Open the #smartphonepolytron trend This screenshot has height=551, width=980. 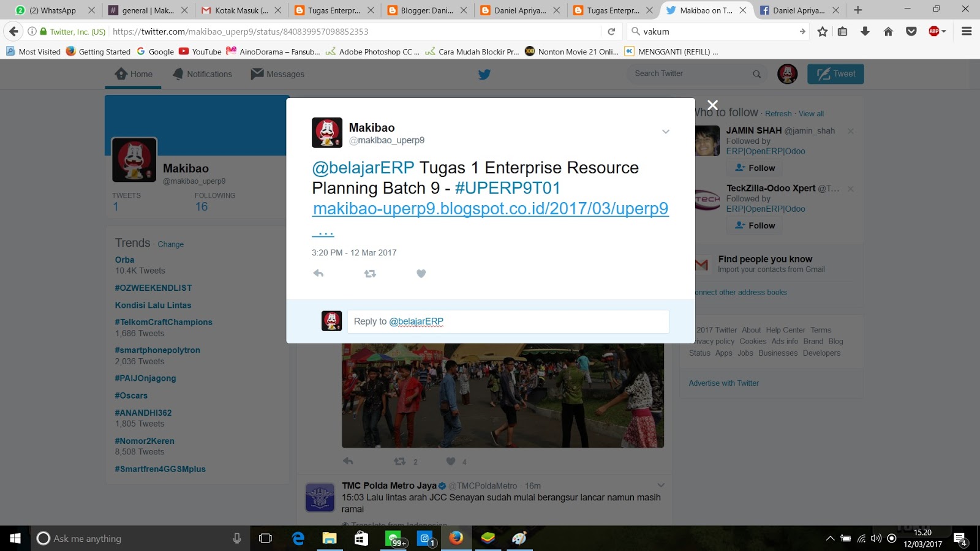157,350
